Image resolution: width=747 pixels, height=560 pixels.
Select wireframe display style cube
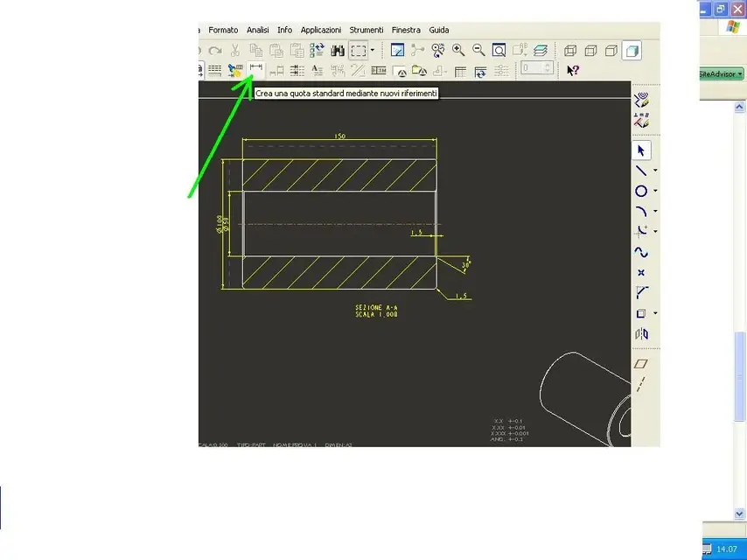(x=570, y=51)
